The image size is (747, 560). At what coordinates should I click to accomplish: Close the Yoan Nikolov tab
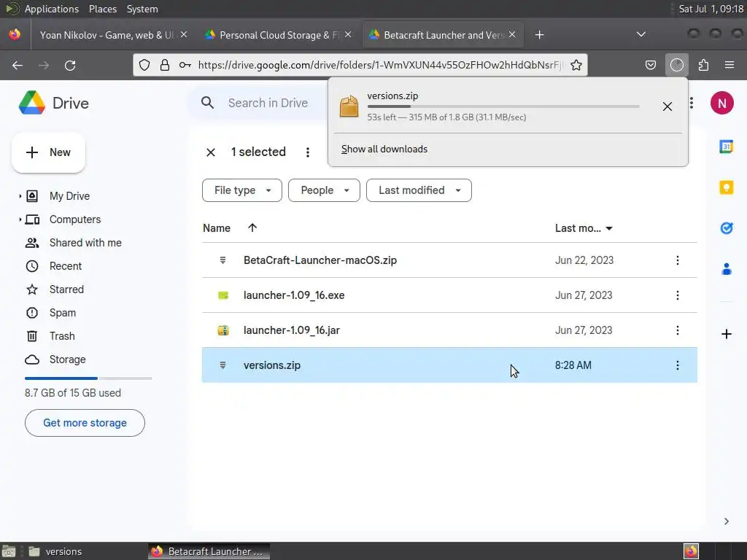coord(184,35)
